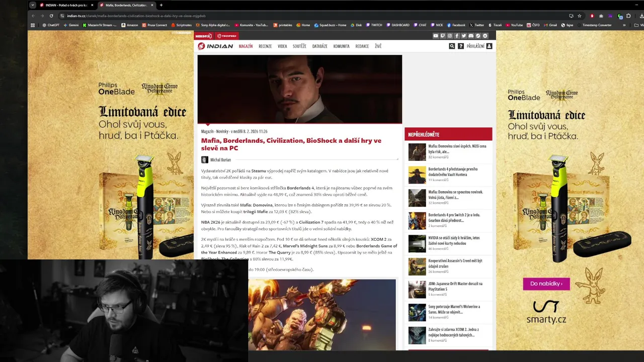This screenshot has height=362, width=644.
Task: Click the INDIAN site logo
Action: pos(215,46)
